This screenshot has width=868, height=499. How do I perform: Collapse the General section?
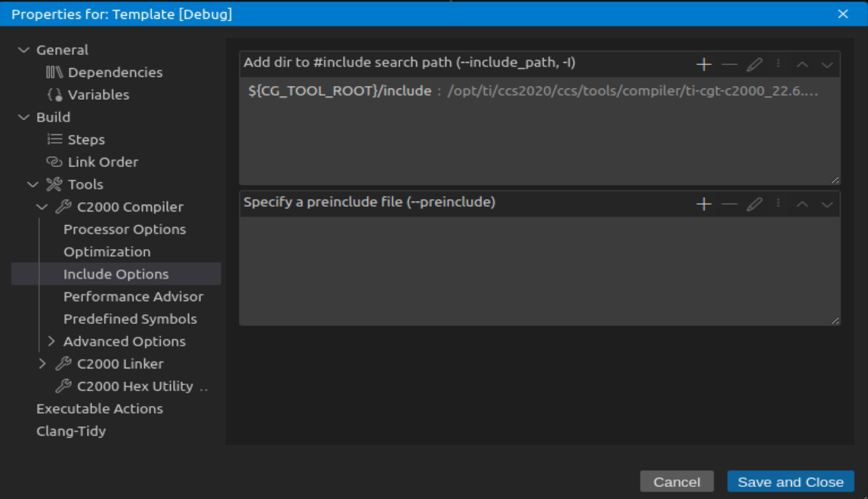coord(24,50)
